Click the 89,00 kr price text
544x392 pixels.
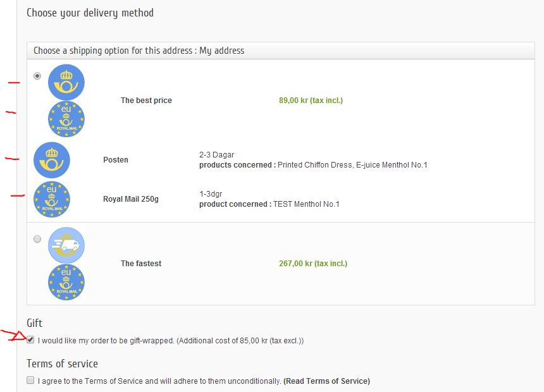[311, 101]
